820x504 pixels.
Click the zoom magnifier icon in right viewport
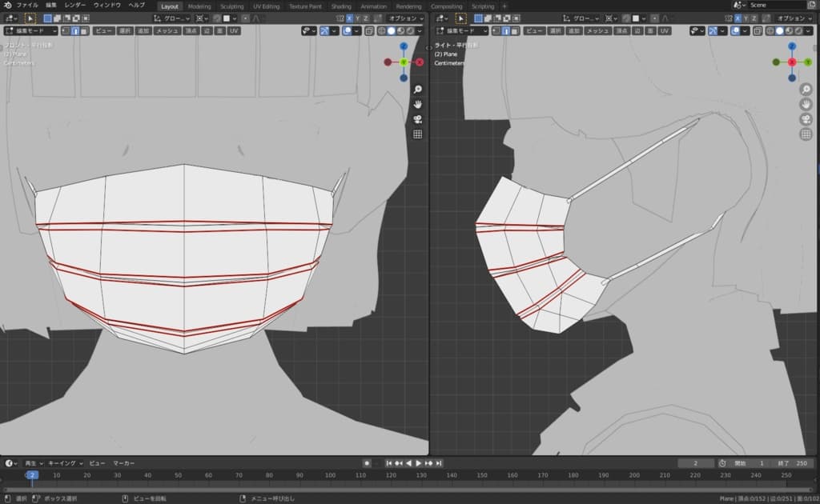(806, 89)
